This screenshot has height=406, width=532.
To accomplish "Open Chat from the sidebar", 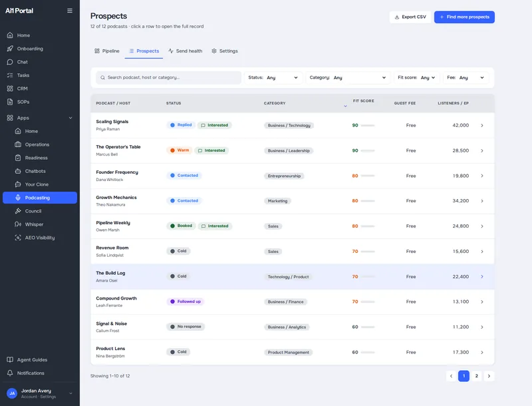I will coord(23,62).
